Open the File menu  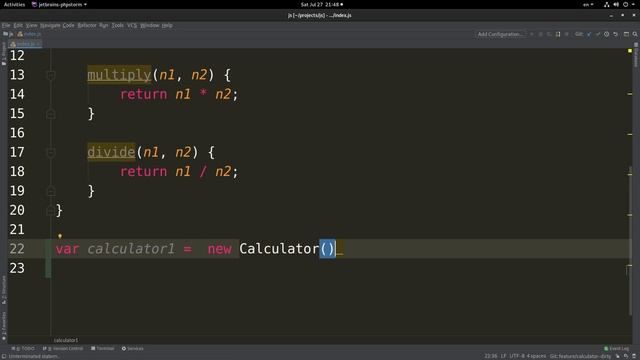[x=6, y=25]
